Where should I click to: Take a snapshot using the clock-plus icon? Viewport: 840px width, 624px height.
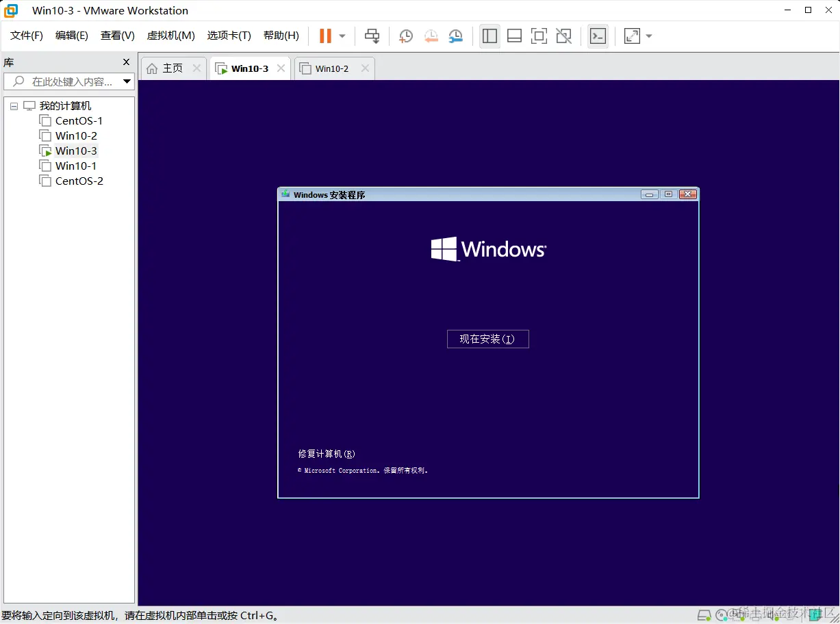click(x=406, y=36)
